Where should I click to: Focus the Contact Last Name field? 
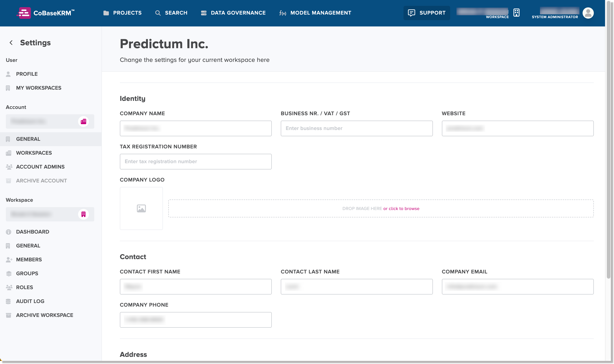click(x=357, y=286)
